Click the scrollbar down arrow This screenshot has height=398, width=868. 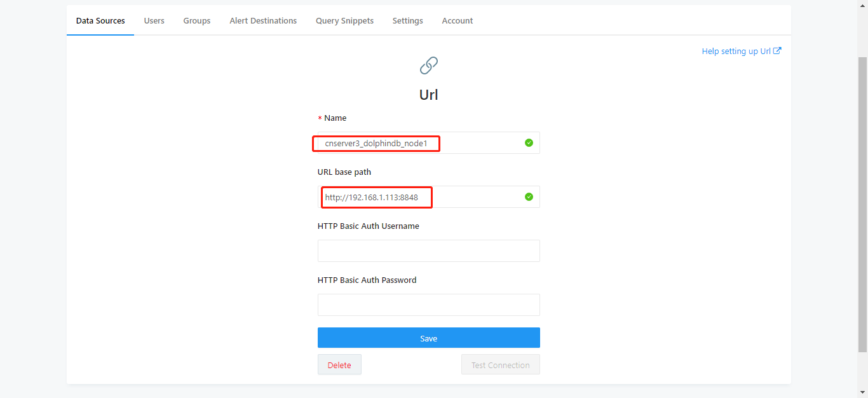(862, 392)
